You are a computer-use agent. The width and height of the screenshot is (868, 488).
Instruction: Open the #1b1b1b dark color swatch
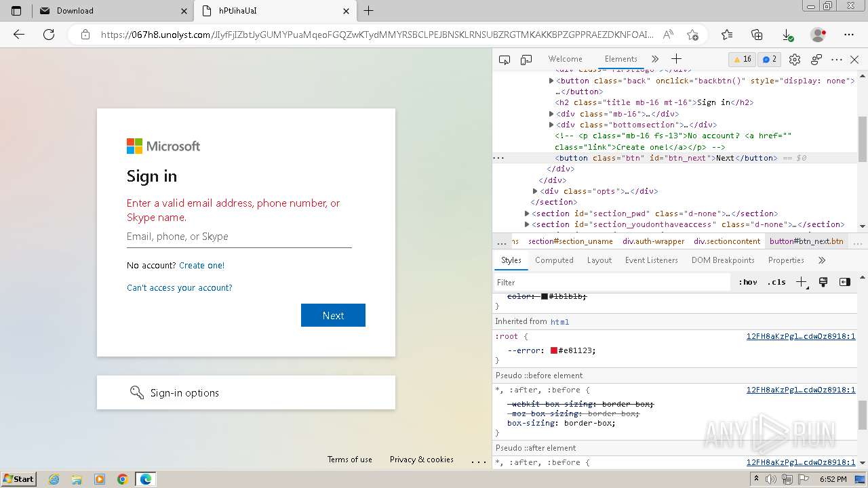pos(545,296)
